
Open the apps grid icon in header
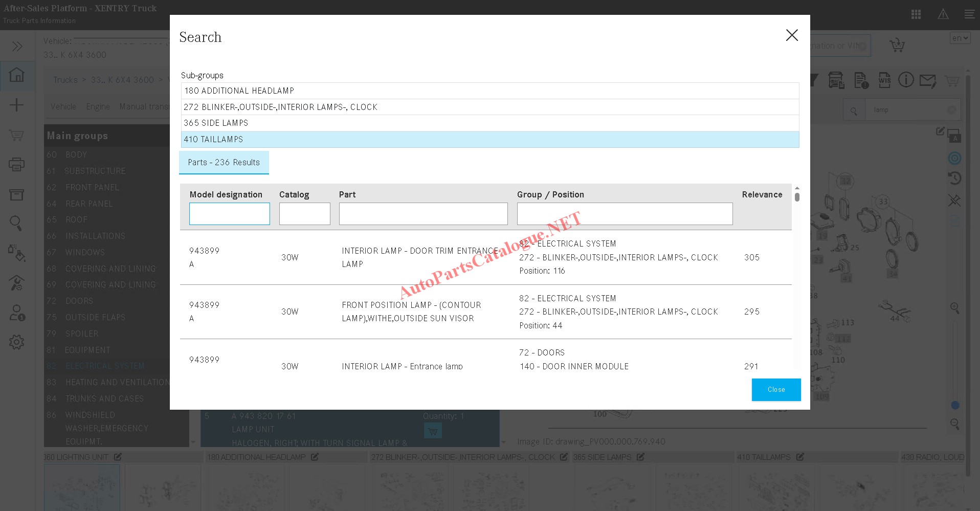tap(916, 14)
